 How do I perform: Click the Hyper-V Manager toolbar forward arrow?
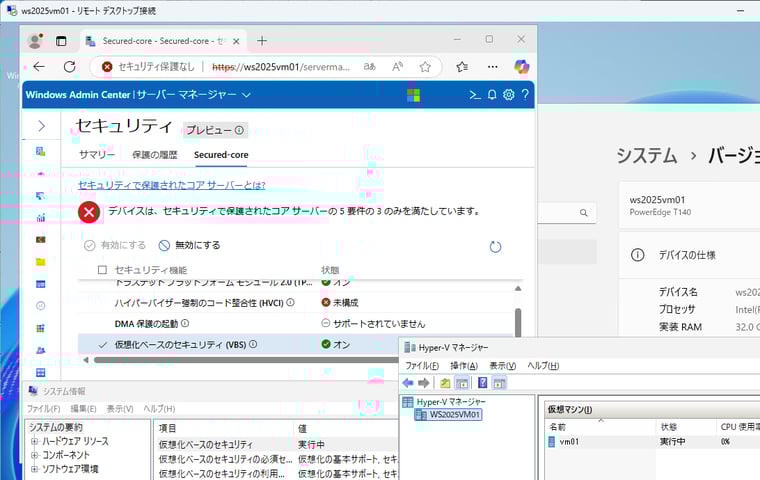(x=424, y=383)
